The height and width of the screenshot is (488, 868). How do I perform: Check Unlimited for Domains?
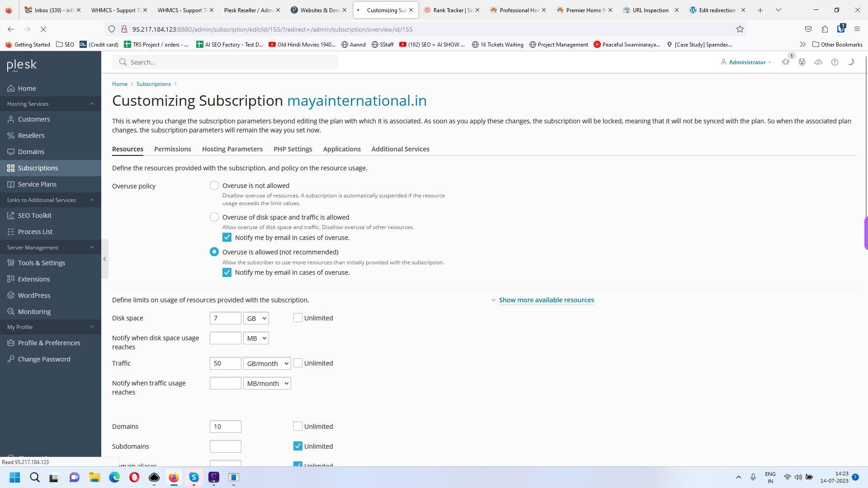pos(297,427)
